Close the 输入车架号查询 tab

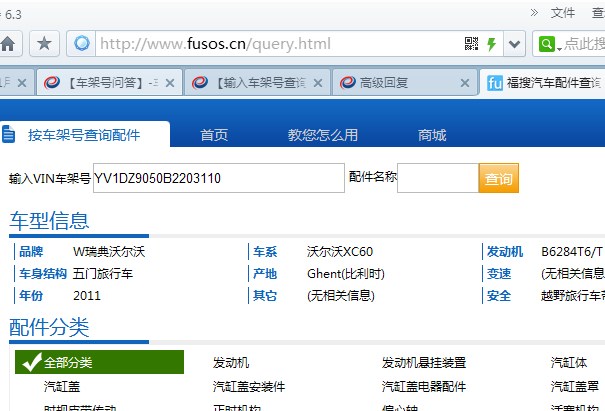pyautogui.click(x=318, y=83)
